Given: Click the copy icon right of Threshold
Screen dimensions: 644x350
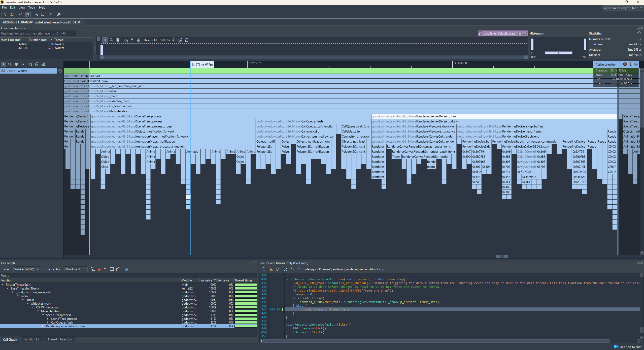Looking at the screenshot, I should [180, 40].
